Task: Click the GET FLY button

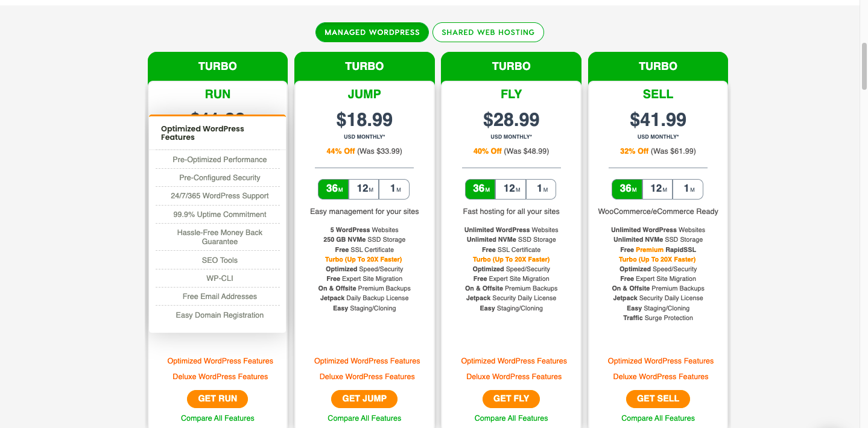Action: point(511,398)
